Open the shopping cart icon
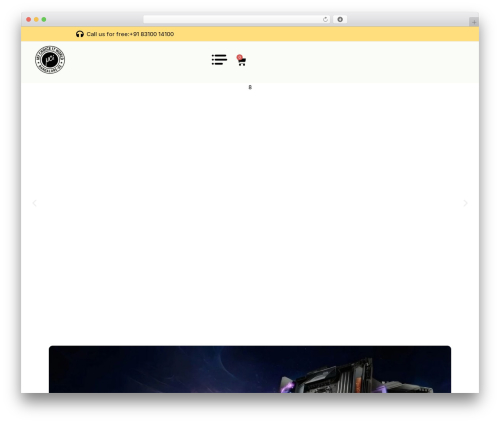 point(241,60)
